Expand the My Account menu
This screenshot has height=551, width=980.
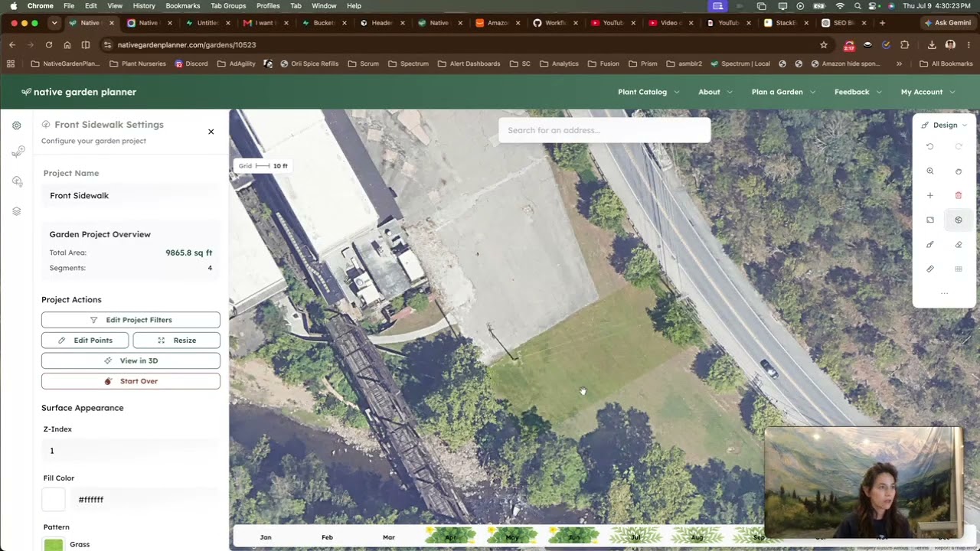coord(928,92)
